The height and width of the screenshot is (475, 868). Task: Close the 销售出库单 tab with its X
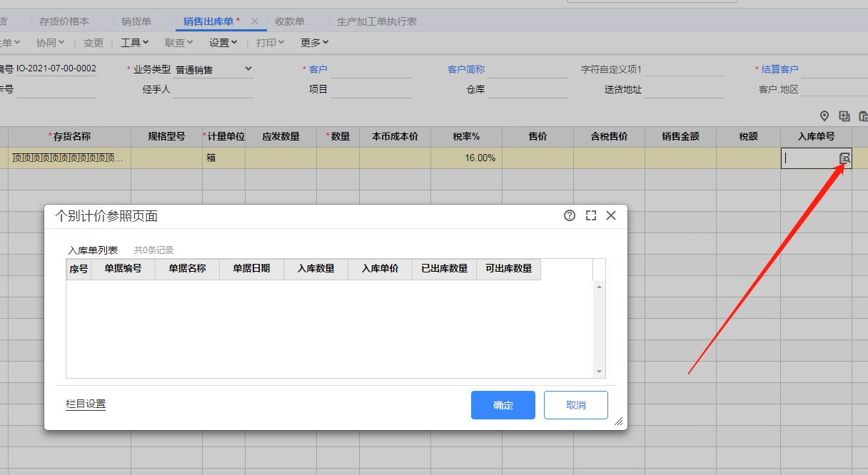click(x=255, y=21)
